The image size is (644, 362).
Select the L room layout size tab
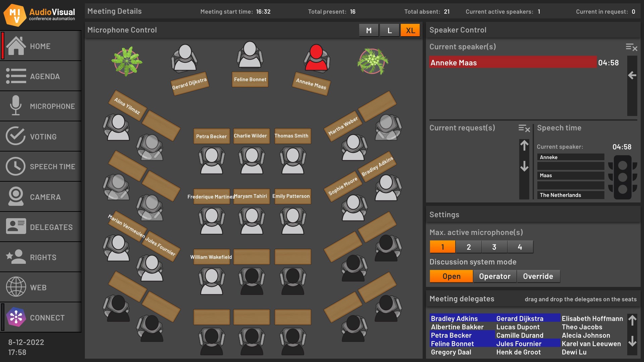pyautogui.click(x=389, y=30)
